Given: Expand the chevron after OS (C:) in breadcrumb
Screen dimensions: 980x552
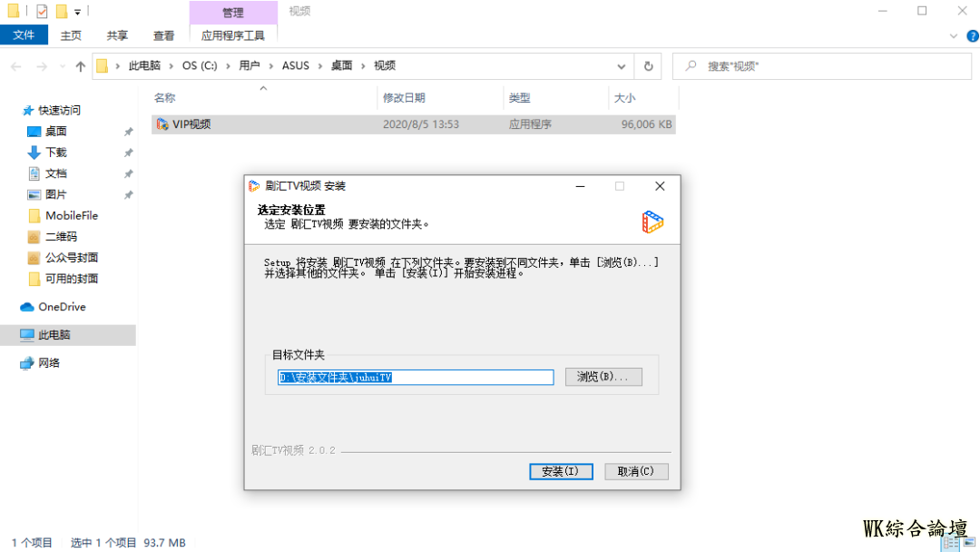Looking at the screenshot, I should 228,66.
